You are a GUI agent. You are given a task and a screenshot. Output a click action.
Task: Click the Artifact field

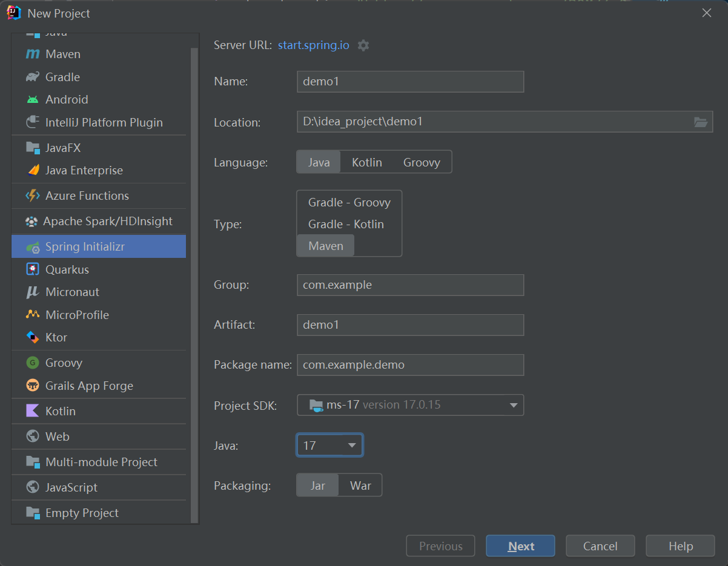[x=410, y=325]
